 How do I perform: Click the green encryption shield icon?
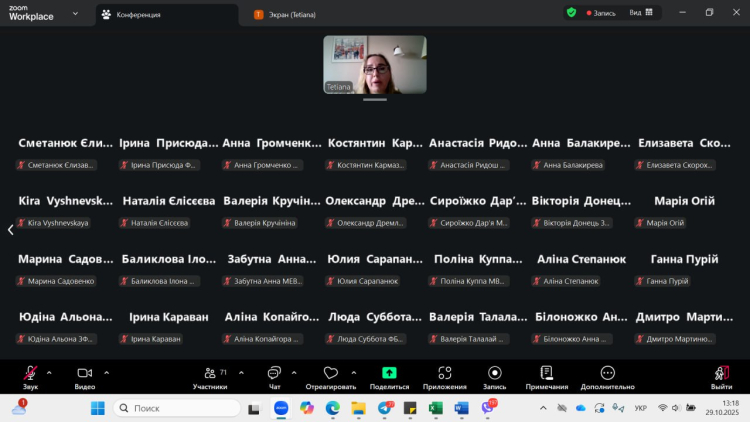click(571, 13)
